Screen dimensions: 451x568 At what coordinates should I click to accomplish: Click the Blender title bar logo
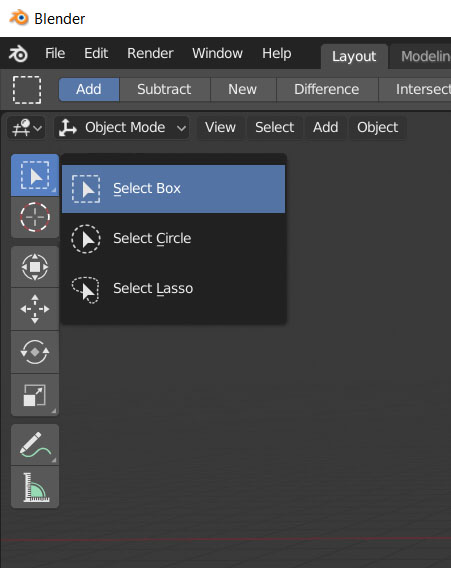19,18
